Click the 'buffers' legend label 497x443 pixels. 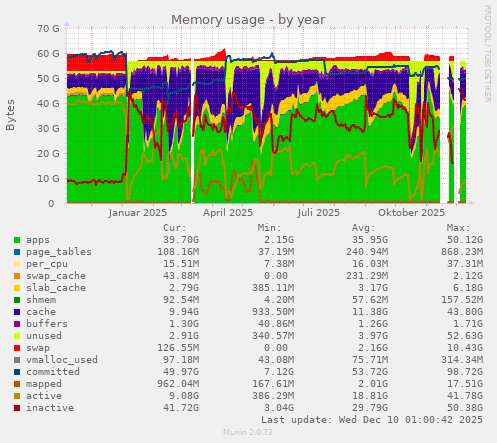[x=47, y=324]
